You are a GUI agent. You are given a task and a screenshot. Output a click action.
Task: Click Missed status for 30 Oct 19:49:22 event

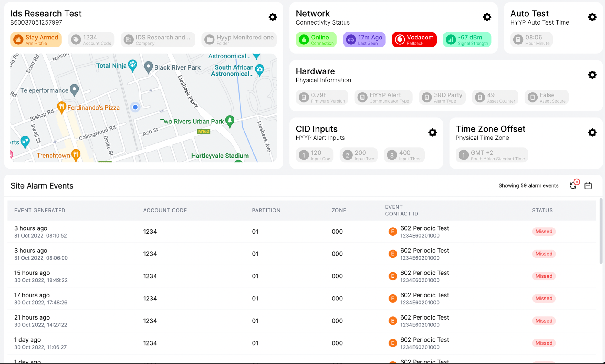tap(544, 276)
